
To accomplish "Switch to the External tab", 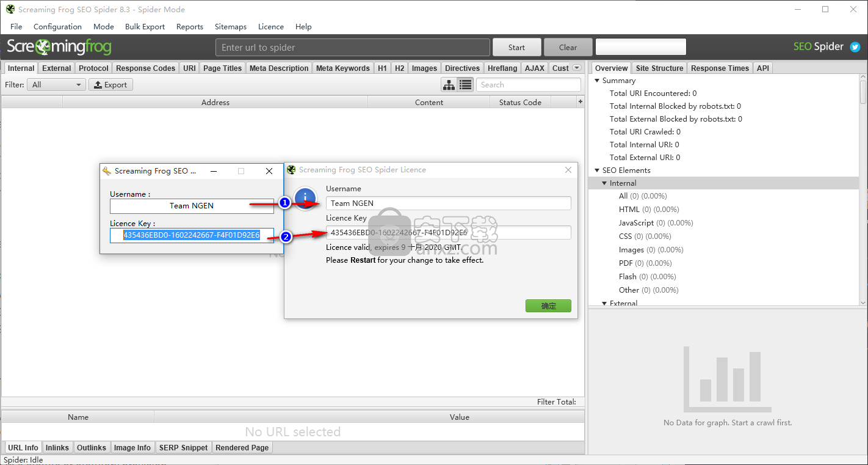I will (57, 68).
